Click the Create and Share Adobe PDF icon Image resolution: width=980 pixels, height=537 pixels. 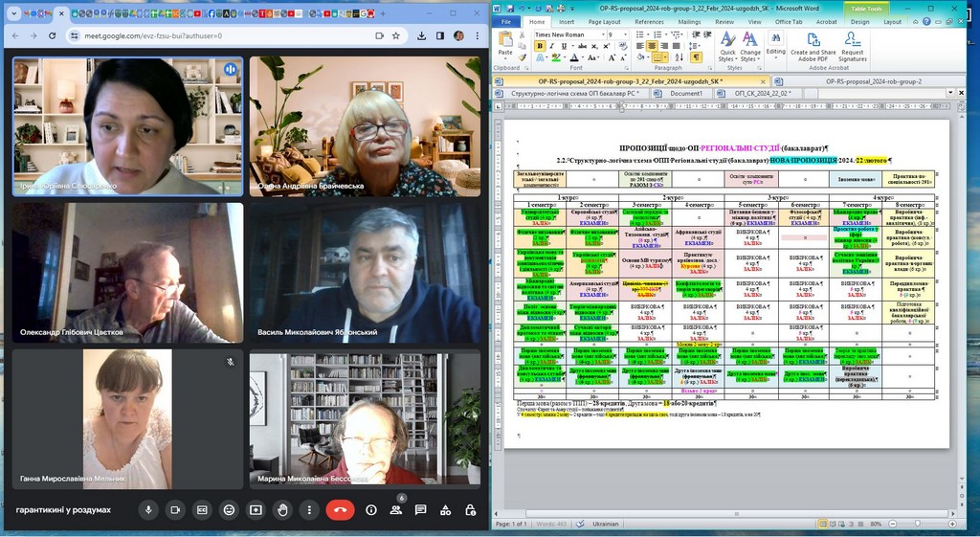813,48
